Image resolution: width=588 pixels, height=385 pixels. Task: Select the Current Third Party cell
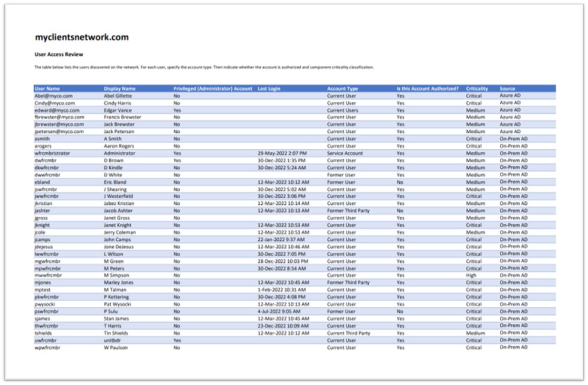(x=348, y=333)
